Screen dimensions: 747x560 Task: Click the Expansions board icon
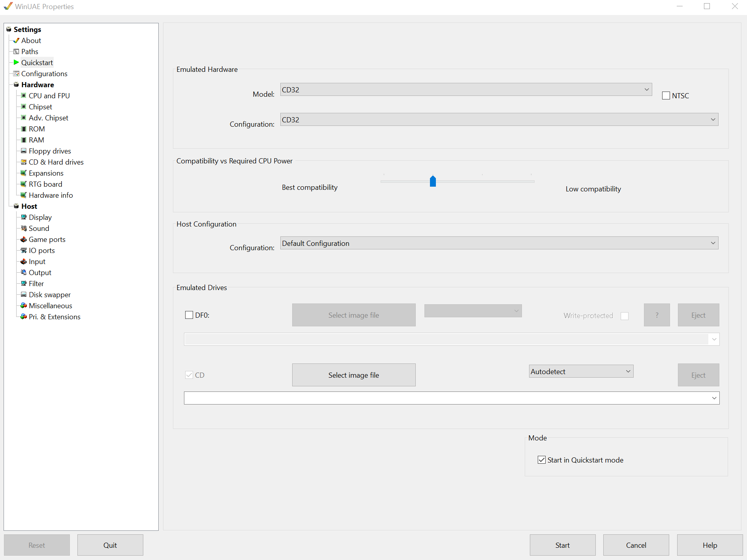click(x=24, y=173)
